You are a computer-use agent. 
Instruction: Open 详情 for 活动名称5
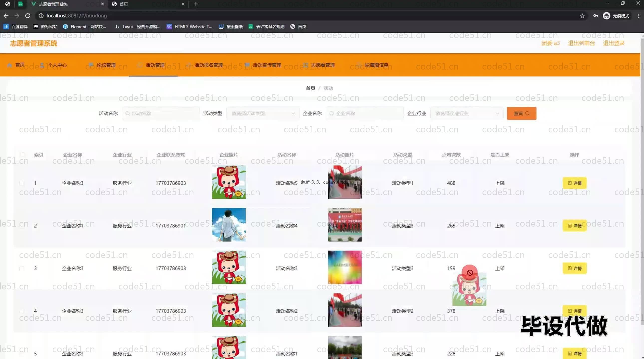pos(575,183)
